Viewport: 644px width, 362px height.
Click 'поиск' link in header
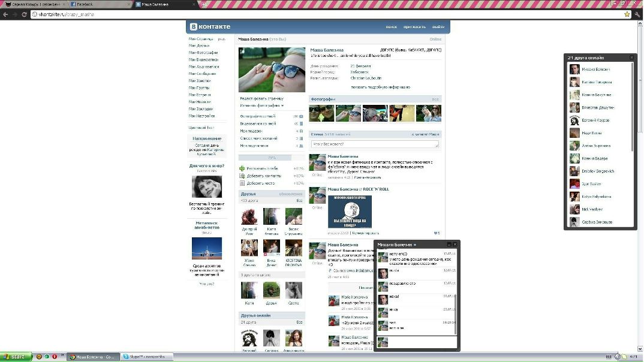pyautogui.click(x=391, y=27)
